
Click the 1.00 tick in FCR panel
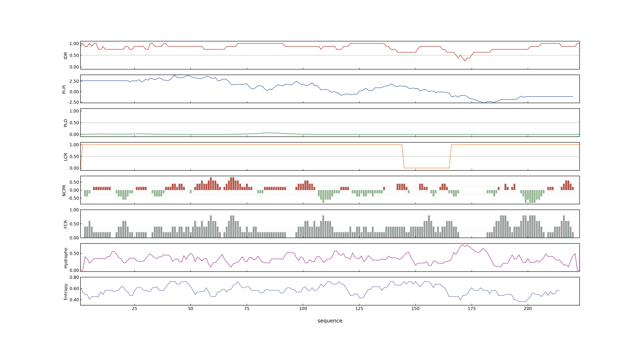click(x=74, y=210)
